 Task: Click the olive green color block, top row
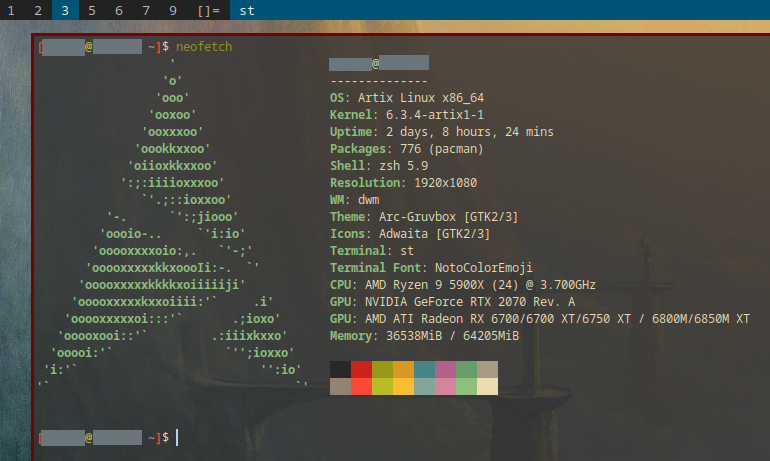pyautogui.click(x=383, y=370)
